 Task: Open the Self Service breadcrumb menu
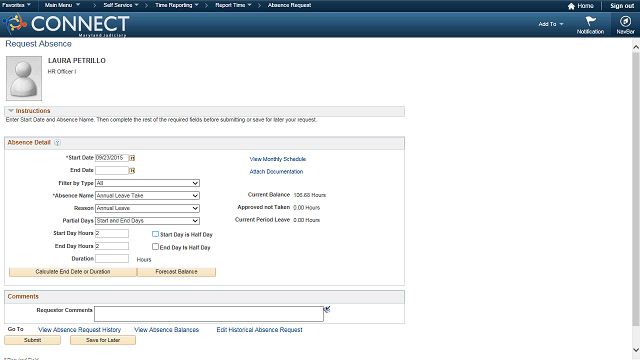coord(121,5)
